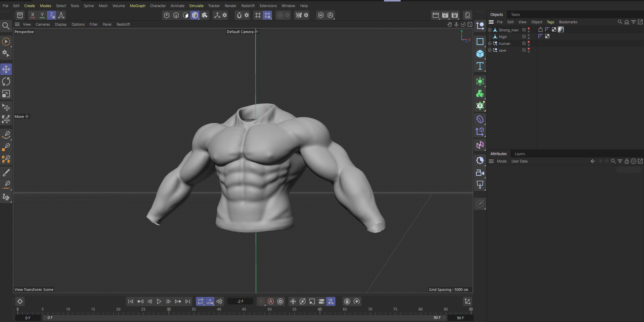Expand the human object tree node
The height and width of the screenshot is (322, 644).
[490, 44]
